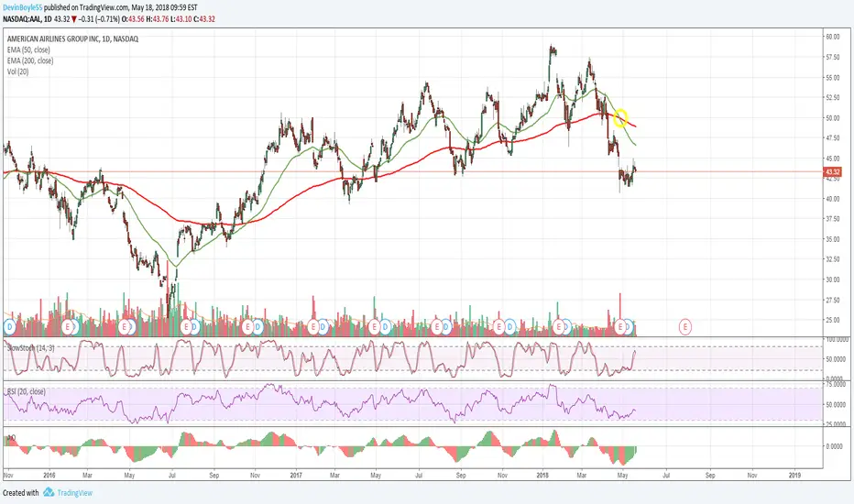This screenshot has width=854, height=504.
Task: Click the dividend D marker near November 2016
Action: [x=258, y=327]
